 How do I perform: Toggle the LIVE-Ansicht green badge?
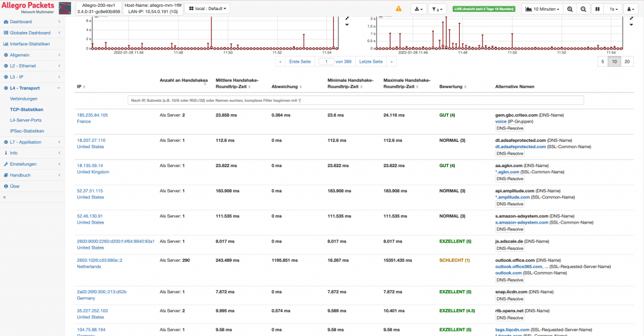(x=484, y=9)
